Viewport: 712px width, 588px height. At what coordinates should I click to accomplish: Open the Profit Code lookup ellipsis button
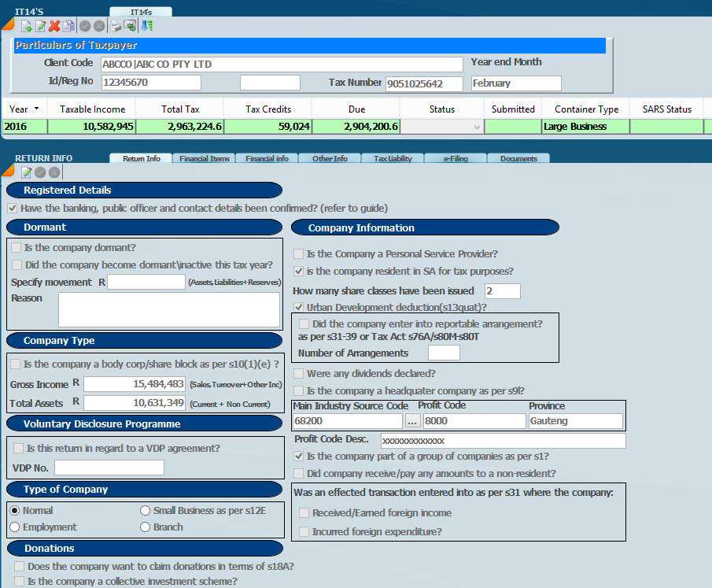[x=412, y=421]
